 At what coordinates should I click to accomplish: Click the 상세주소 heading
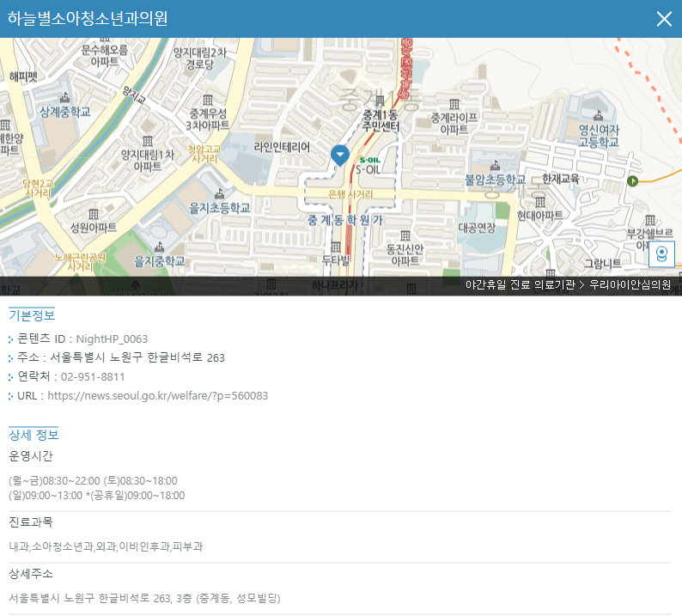[x=31, y=574]
